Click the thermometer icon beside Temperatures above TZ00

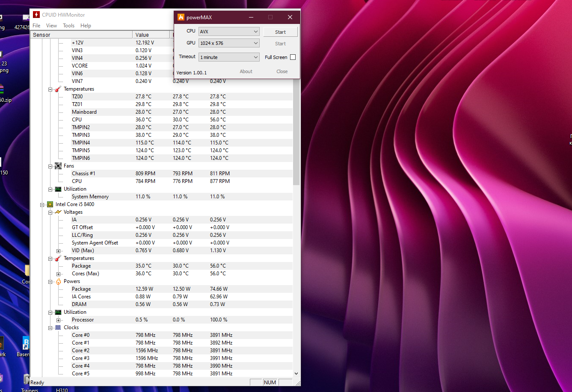point(58,89)
